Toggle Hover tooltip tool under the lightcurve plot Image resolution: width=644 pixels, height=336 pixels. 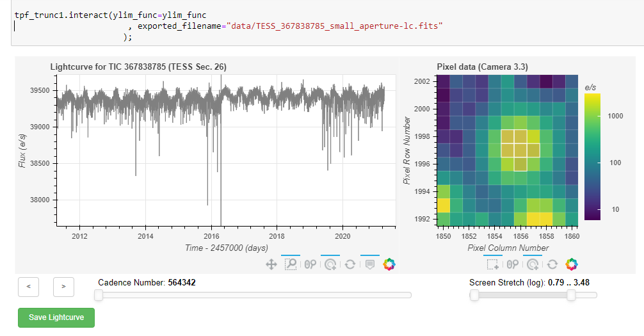[x=369, y=264]
